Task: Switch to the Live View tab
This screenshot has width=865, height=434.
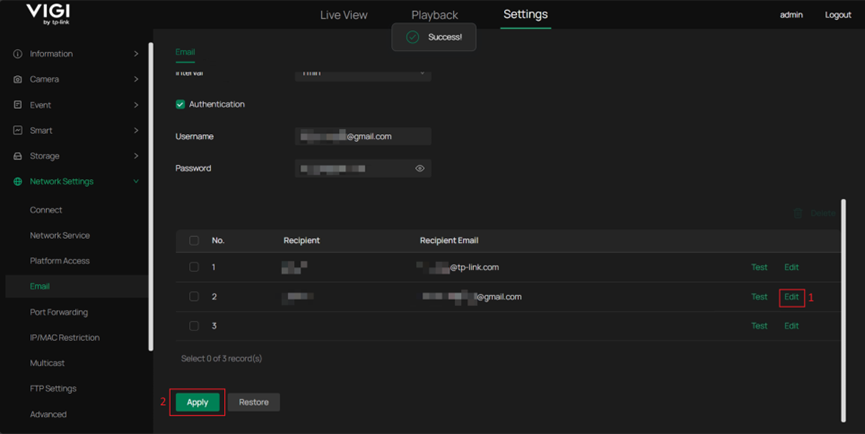Action: 343,15
